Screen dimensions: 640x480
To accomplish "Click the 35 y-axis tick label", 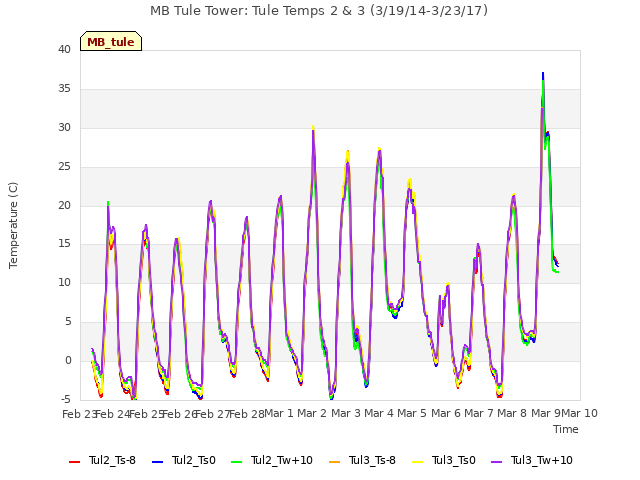I will 64,89.
